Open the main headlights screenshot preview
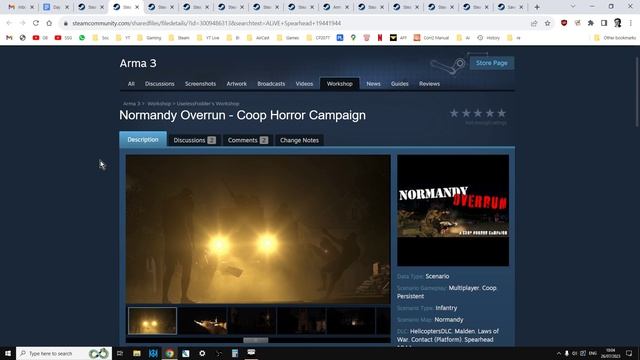Viewport: 640px width, 360px height. pos(258,229)
